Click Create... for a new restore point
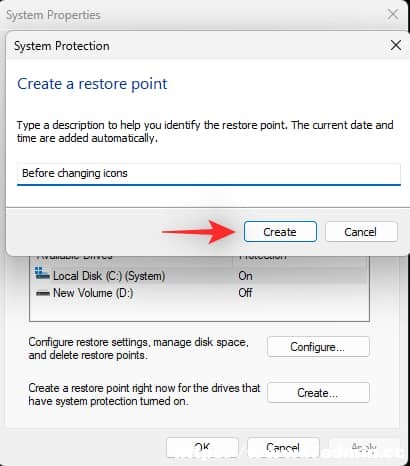The width and height of the screenshot is (410, 466). point(318,393)
